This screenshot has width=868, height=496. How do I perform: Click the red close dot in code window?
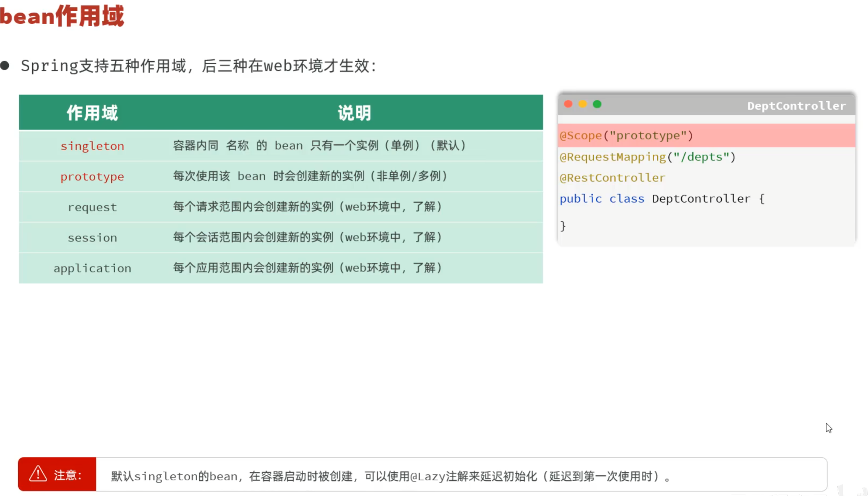(568, 104)
